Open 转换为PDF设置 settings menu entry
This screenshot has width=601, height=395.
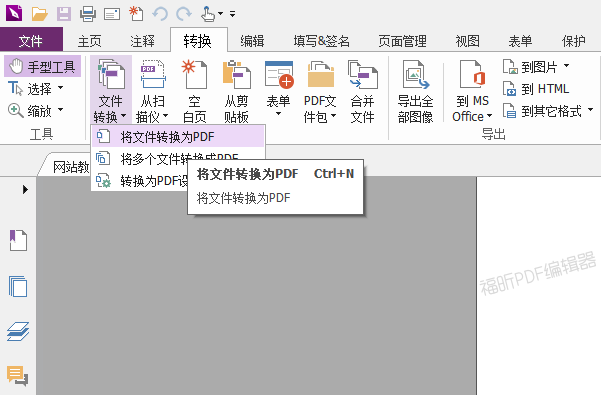(141, 181)
